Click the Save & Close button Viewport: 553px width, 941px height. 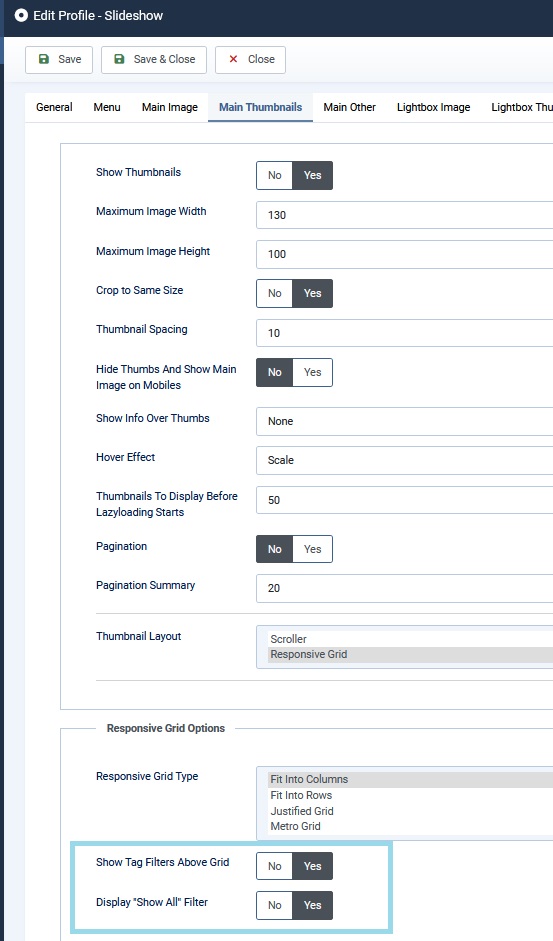[154, 59]
